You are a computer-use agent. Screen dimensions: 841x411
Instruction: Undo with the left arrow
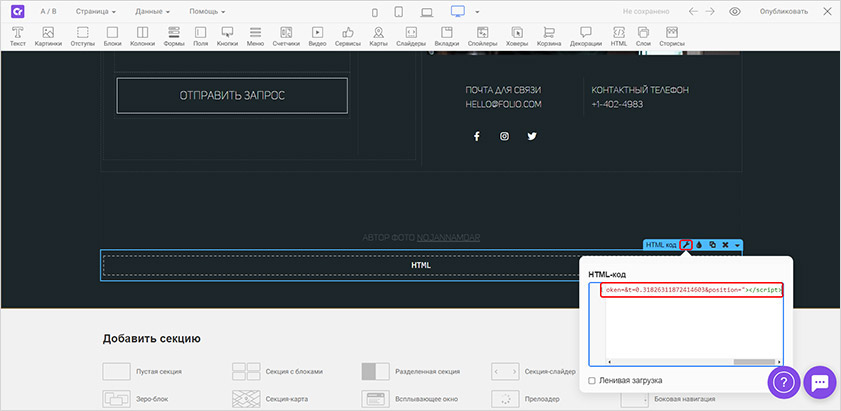click(694, 11)
